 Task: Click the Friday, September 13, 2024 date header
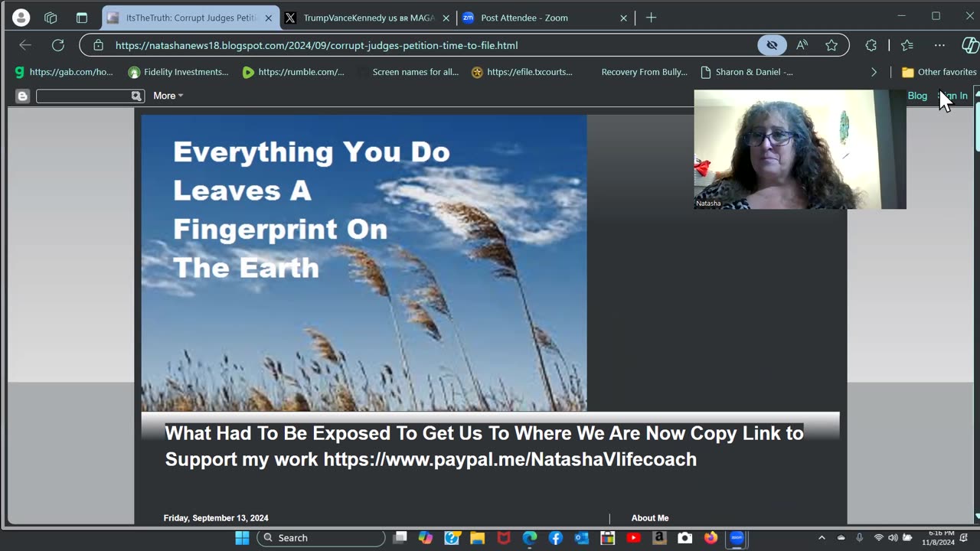click(216, 518)
